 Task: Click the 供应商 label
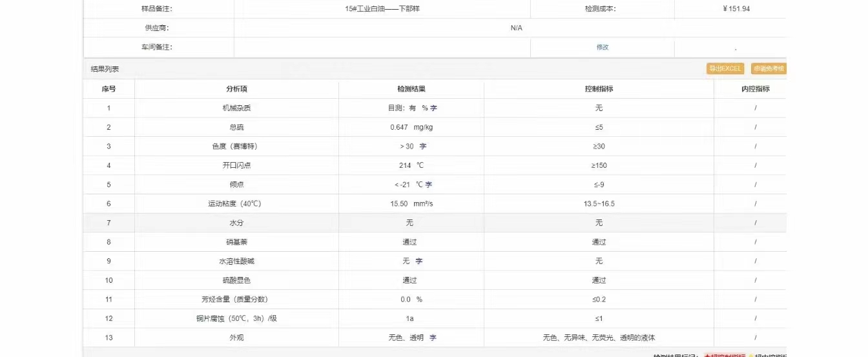[x=157, y=28]
